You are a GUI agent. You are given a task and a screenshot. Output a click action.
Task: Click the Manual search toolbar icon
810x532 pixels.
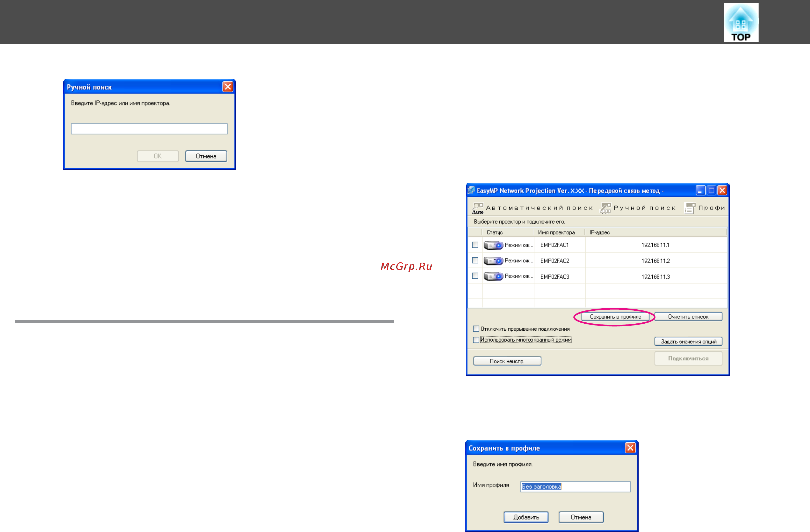click(x=605, y=208)
